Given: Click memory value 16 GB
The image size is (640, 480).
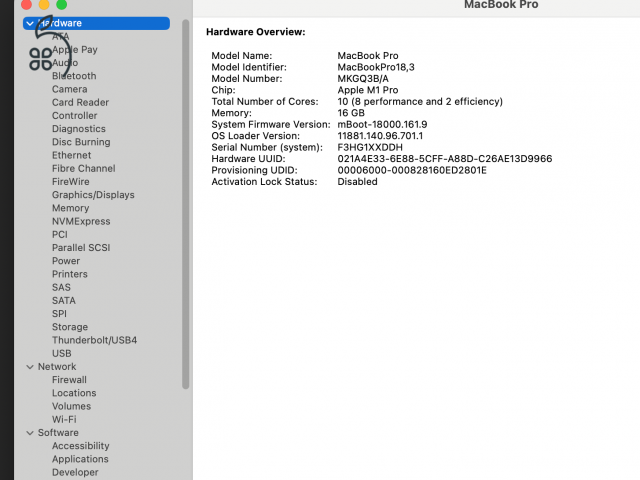Looking at the screenshot, I should [351, 113].
